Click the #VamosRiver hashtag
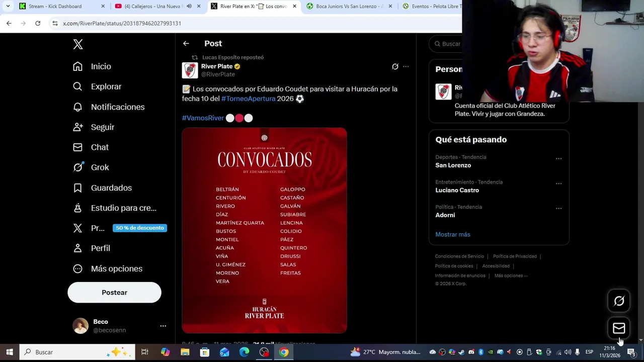The width and height of the screenshot is (644, 362). pyautogui.click(x=203, y=118)
